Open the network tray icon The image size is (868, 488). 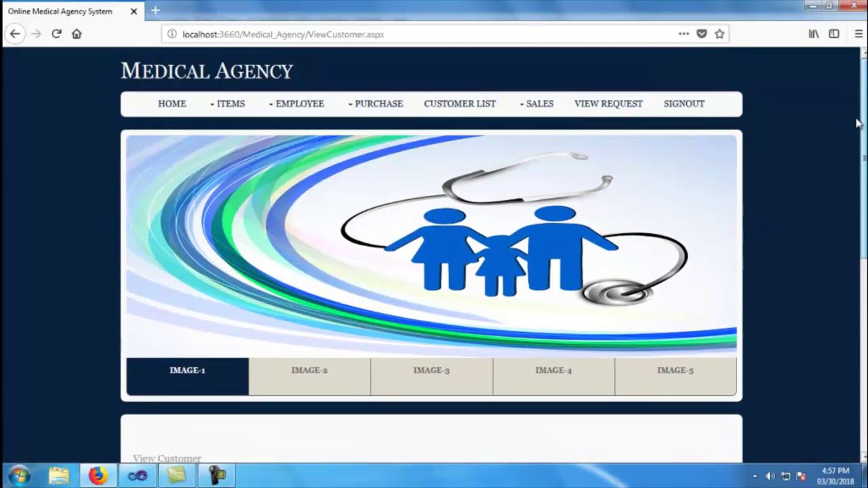pyautogui.click(x=785, y=476)
